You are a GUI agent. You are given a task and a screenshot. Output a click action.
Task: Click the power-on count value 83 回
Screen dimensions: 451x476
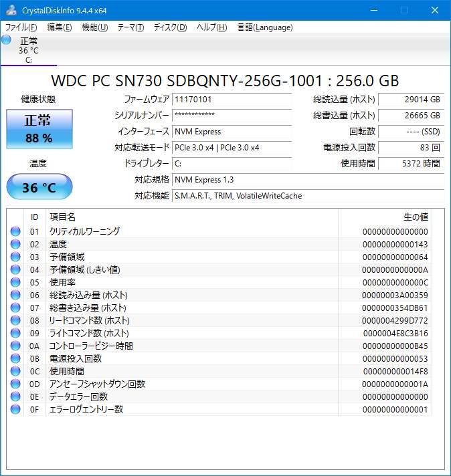point(412,148)
